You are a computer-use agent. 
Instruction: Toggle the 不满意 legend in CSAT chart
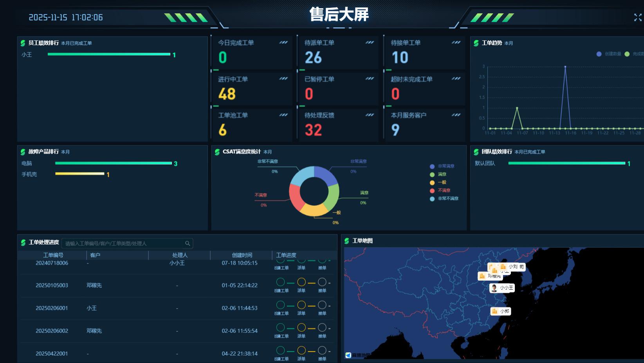(438, 191)
